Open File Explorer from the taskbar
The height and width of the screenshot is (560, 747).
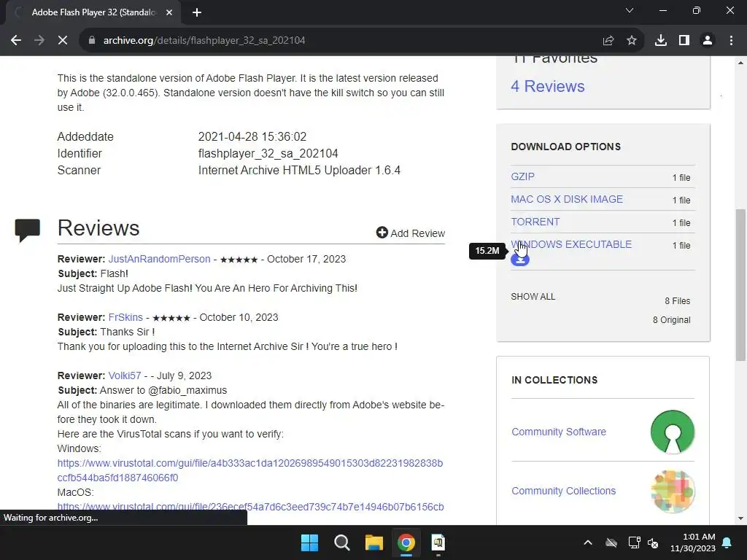pos(374,542)
